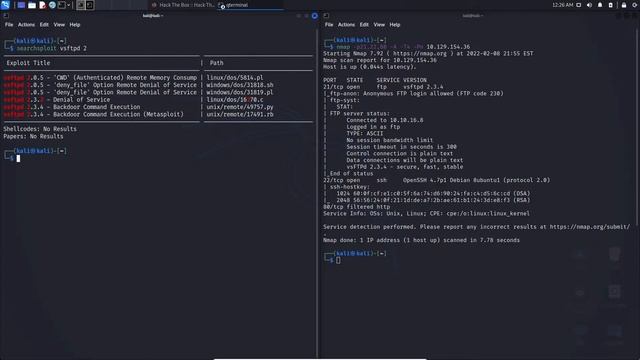The image size is (640, 360).
Task: Click the volume speaker tray icon
Action: 589,5
